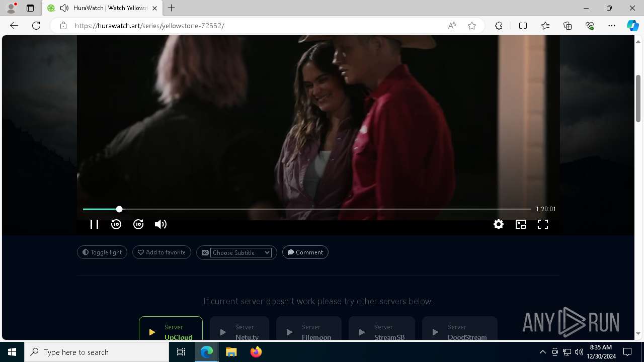Show hidden system tray icons
This screenshot has height=362, width=644.
click(x=542, y=352)
